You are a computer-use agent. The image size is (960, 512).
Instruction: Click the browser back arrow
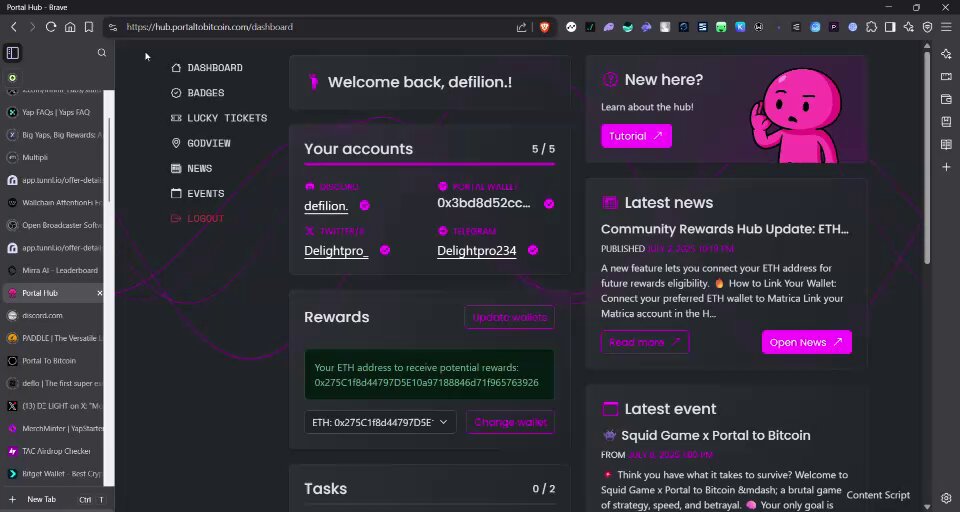point(13,27)
